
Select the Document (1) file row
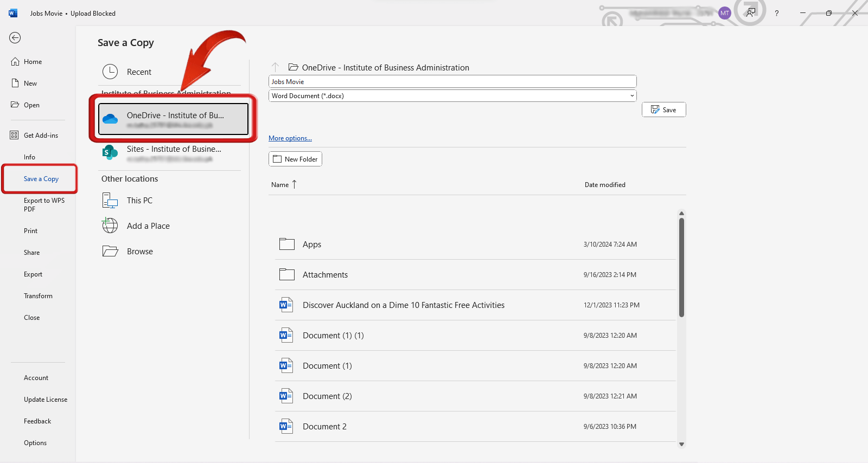[475, 366]
